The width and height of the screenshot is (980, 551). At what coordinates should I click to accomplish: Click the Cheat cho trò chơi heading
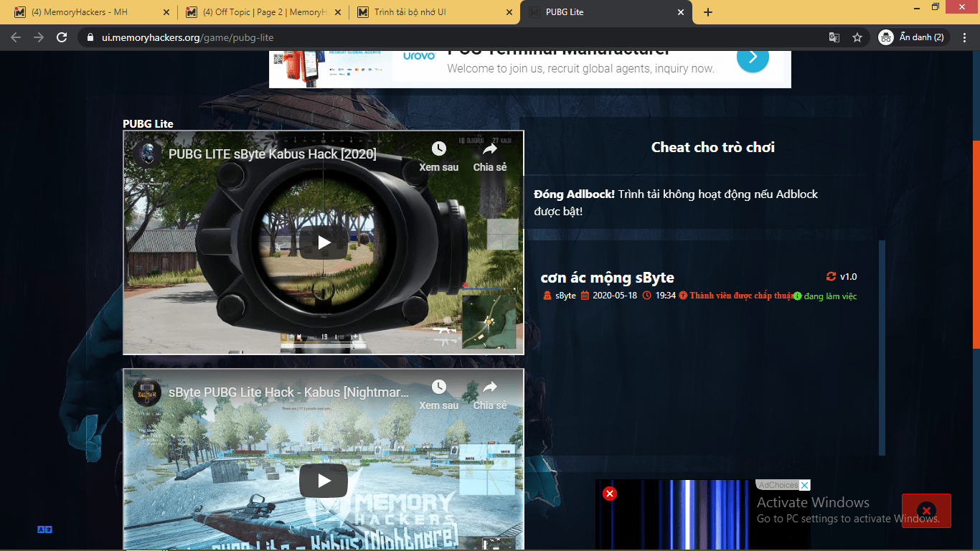tap(713, 147)
